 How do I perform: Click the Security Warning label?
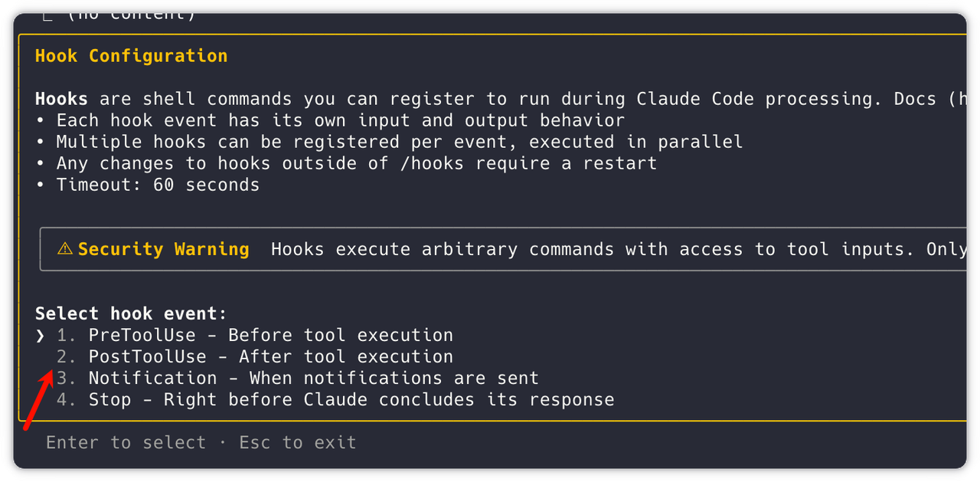[163, 249]
